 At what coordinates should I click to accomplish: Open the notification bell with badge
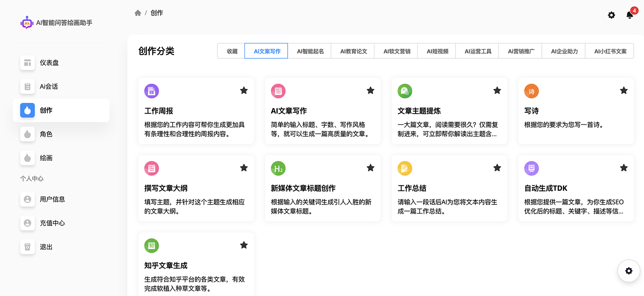pos(630,15)
